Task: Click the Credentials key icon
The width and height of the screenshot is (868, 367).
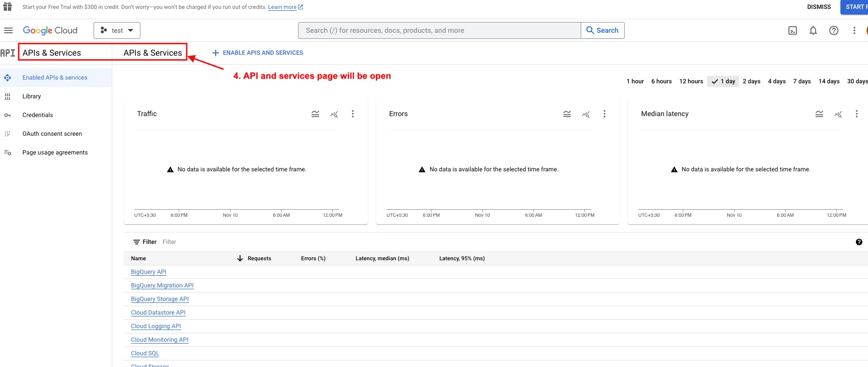Action: point(7,115)
